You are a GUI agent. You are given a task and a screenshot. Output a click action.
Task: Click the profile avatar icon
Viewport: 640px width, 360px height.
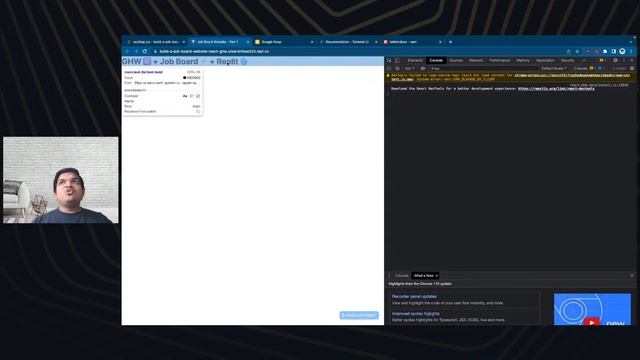[622, 51]
